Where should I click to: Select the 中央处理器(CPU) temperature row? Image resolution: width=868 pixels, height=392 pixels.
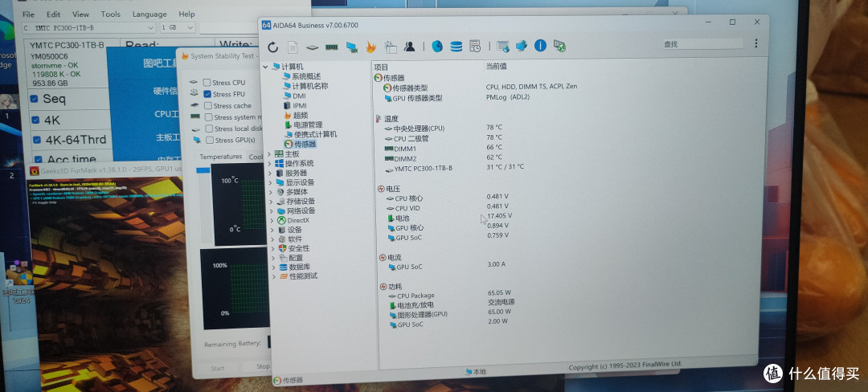pos(419,129)
